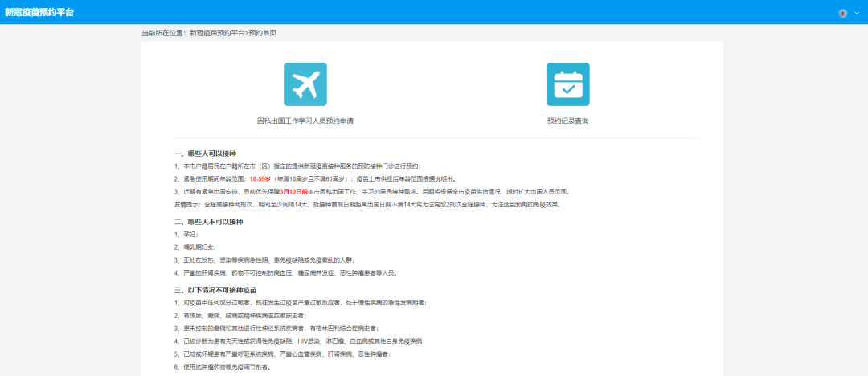The width and height of the screenshot is (868, 376).
Task: Click the airplane icon for overseas travel appointment
Action: tap(305, 84)
